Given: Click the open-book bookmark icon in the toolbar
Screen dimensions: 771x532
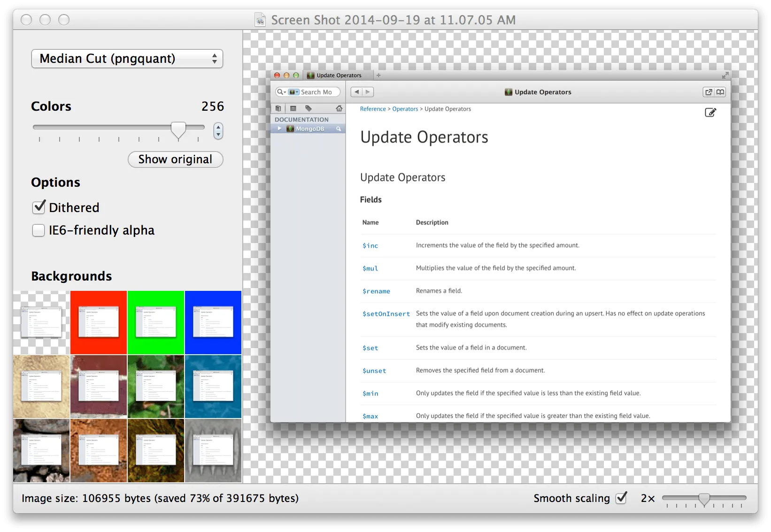Looking at the screenshot, I should point(720,92).
